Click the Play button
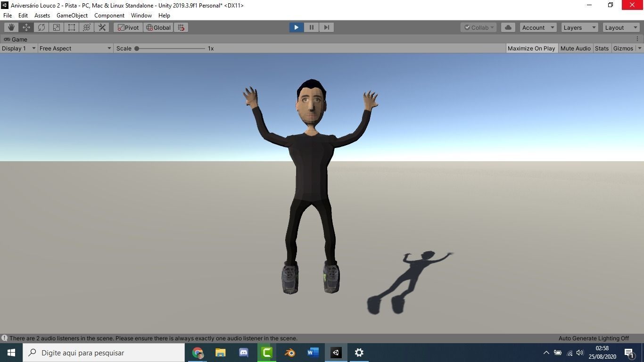The width and height of the screenshot is (644, 362). click(296, 27)
